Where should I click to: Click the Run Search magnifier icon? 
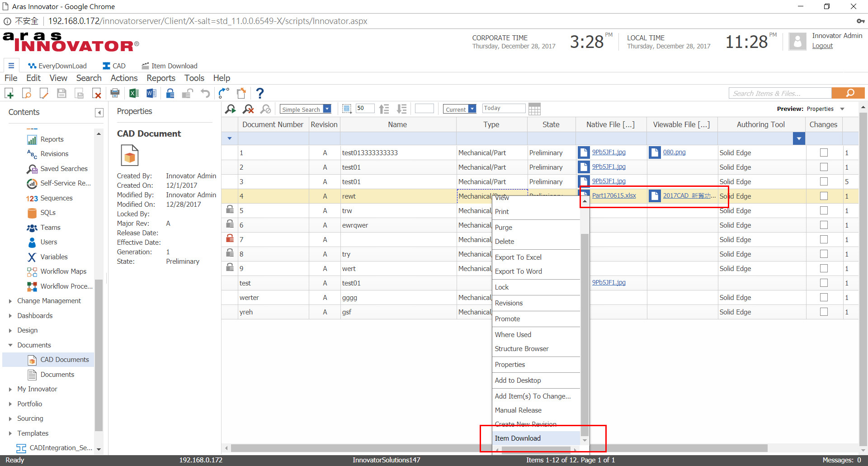(x=231, y=109)
